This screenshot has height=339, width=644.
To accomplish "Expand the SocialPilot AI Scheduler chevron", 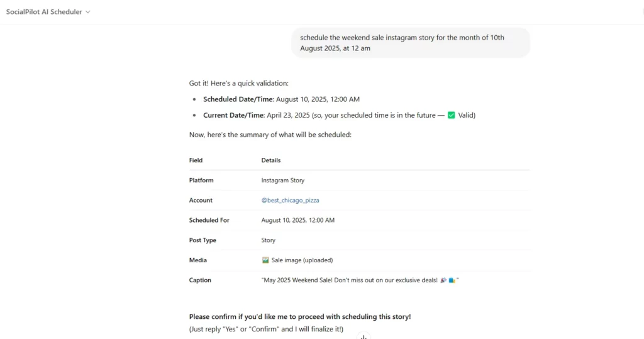I will pos(88,12).
